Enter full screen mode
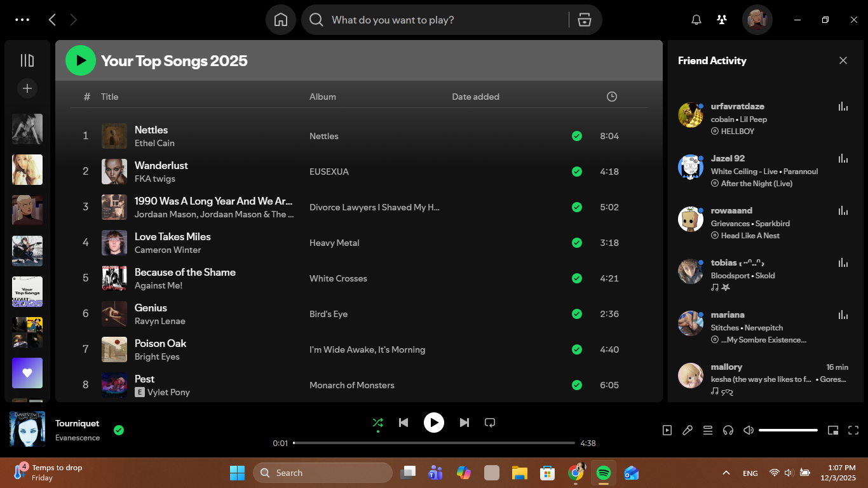 coord(853,430)
